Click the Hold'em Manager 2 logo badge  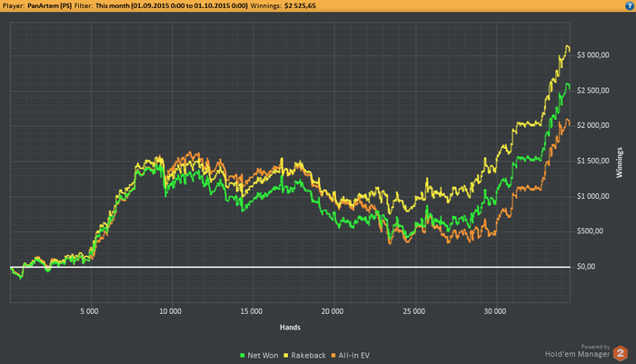coord(621,353)
